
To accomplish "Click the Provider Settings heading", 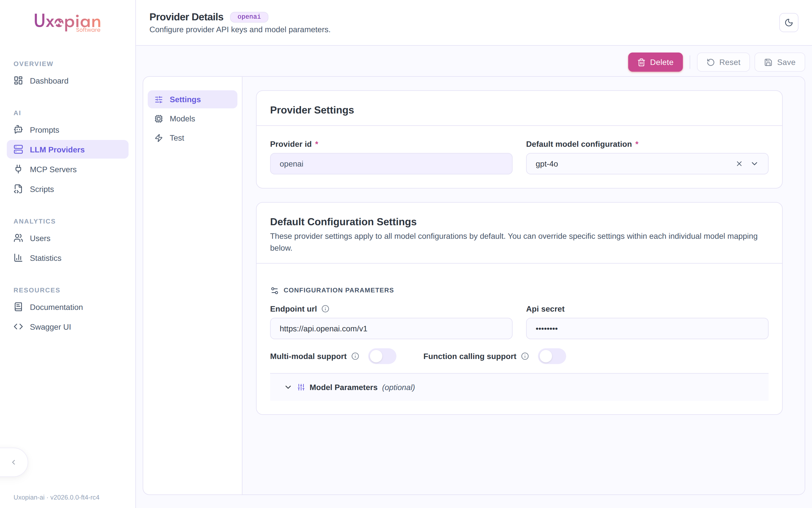I will coord(312,110).
